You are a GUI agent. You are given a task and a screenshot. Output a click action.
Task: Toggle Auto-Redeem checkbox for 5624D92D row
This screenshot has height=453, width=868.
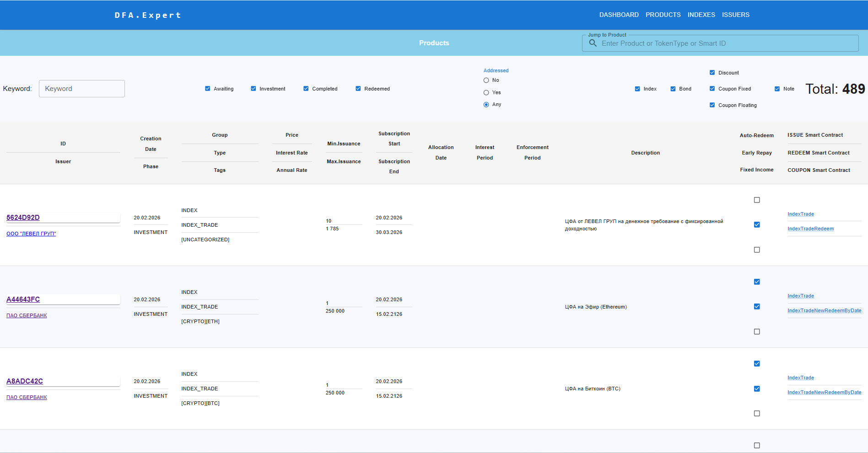click(x=757, y=200)
